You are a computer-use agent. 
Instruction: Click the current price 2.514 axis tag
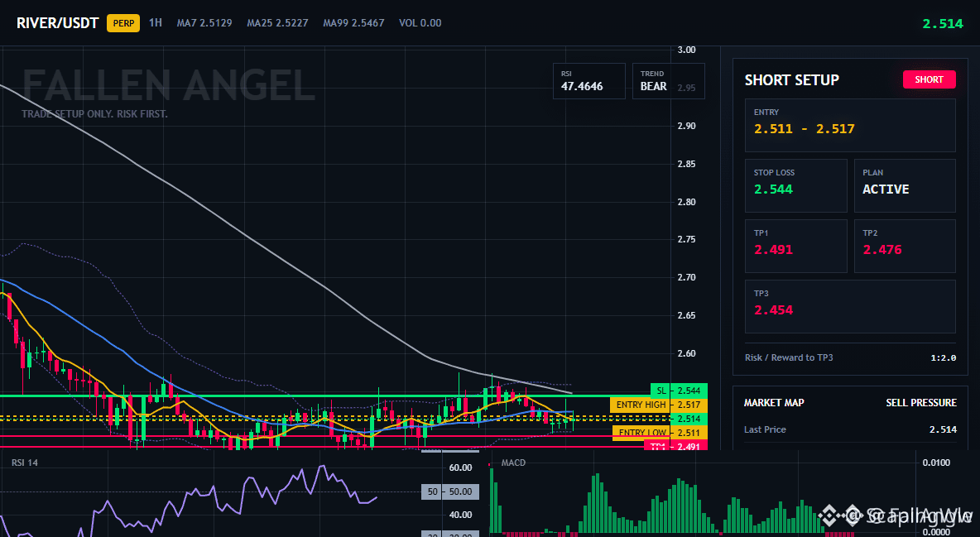point(689,419)
